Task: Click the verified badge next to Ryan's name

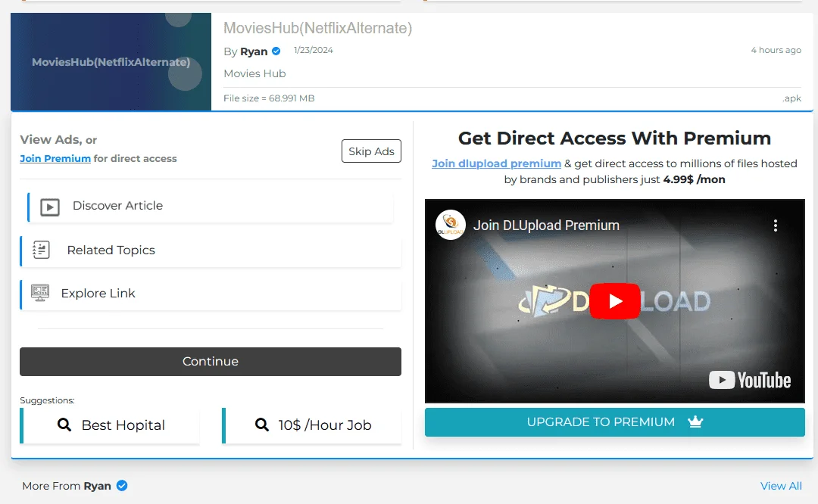Action: pos(276,51)
